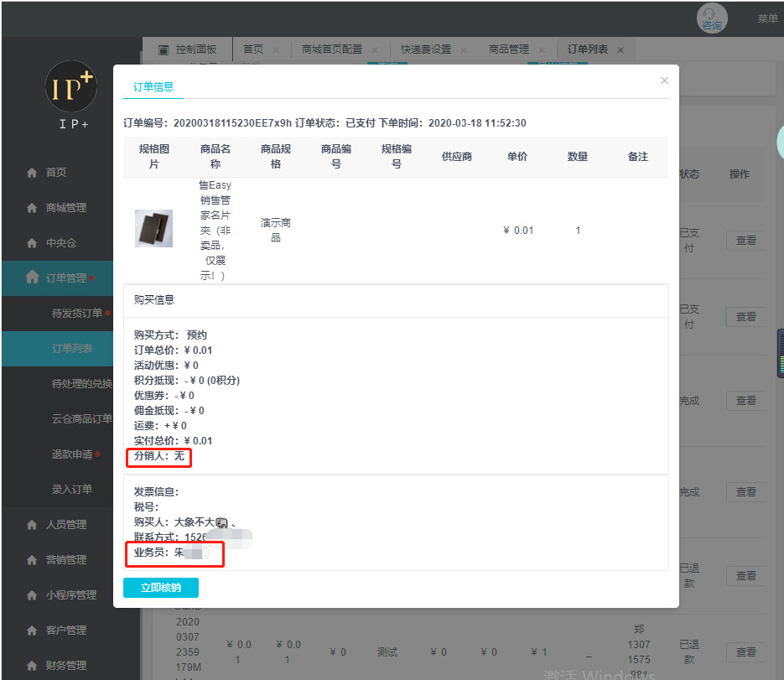The image size is (784, 680).
Task: Click the icon next to 中央仓
Action: tap(32, 243)
